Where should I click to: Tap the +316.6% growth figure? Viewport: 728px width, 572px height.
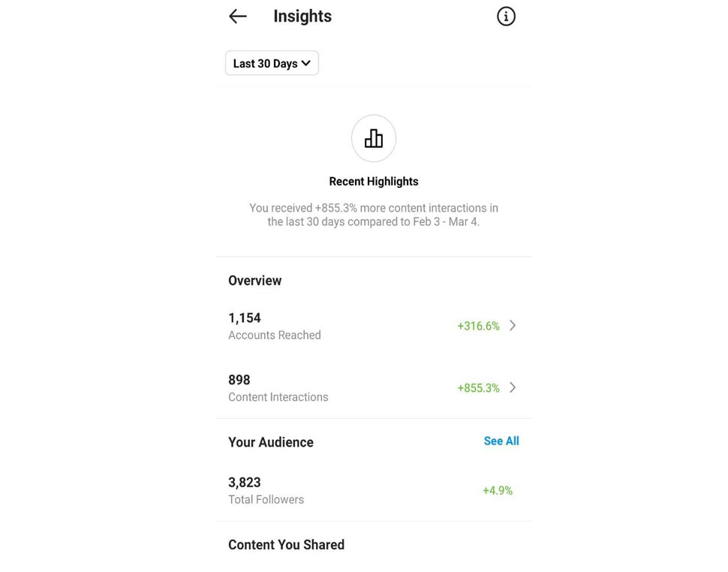478,326
